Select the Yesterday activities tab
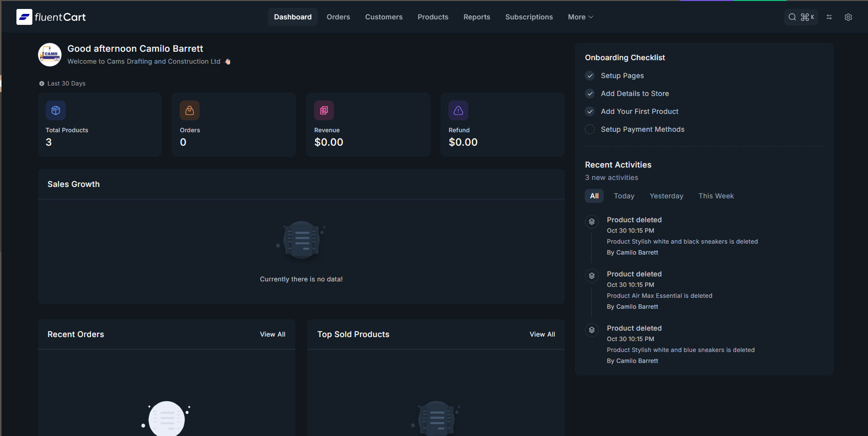The height and width of the screenshot is (436, 868). point(666,196)
